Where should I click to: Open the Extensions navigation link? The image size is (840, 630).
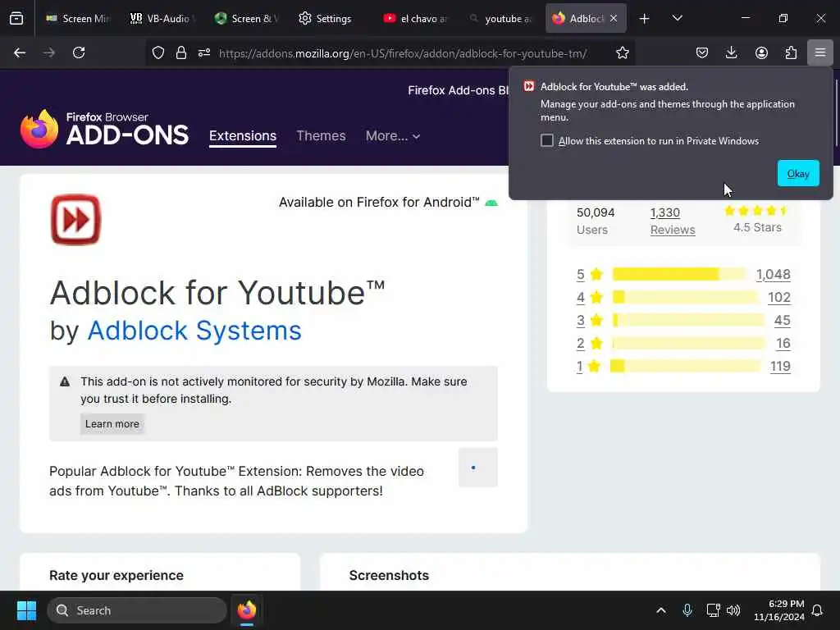[243, 135]
